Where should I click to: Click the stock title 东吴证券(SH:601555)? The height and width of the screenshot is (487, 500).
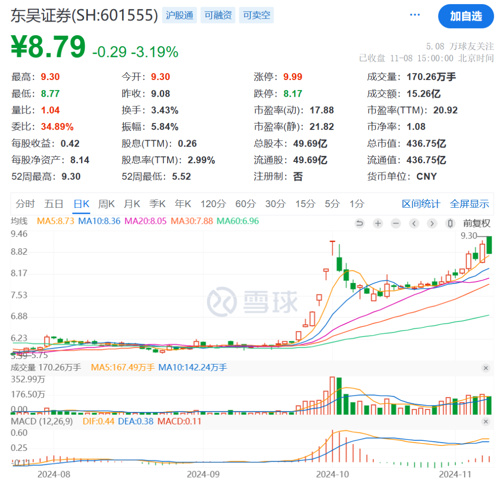pyautogui.click(x=84, y=15)
